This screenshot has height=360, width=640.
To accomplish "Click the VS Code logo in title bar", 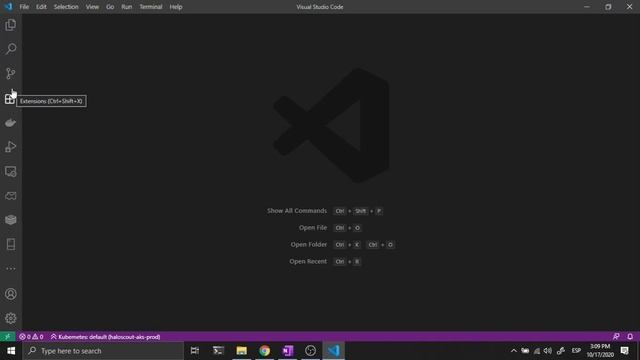I will (x=9, y=7).
